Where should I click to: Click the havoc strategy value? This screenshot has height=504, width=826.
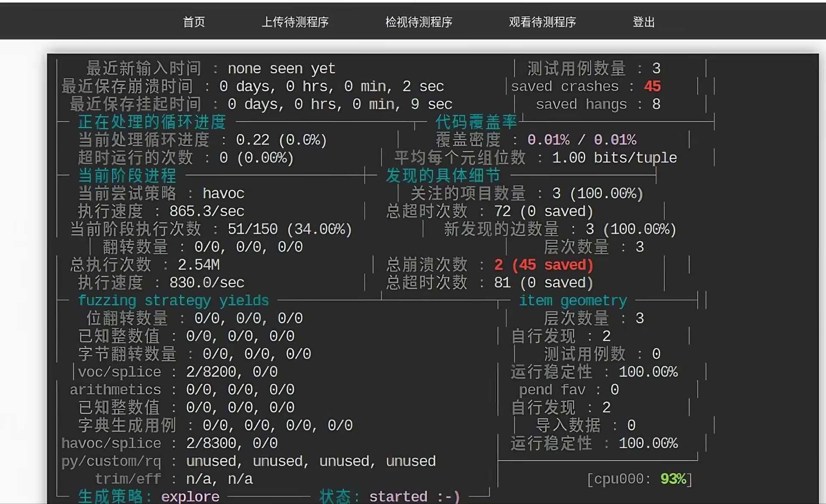coord(223,194)
